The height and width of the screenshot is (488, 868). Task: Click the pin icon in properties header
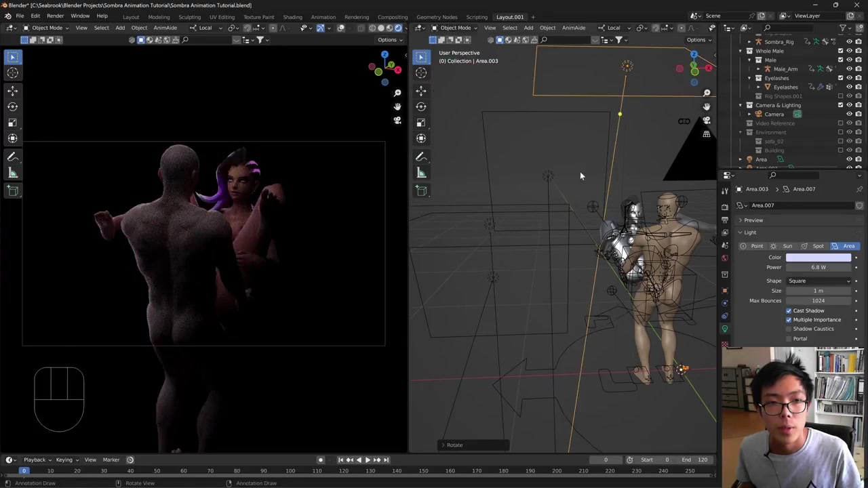(859, 189)
